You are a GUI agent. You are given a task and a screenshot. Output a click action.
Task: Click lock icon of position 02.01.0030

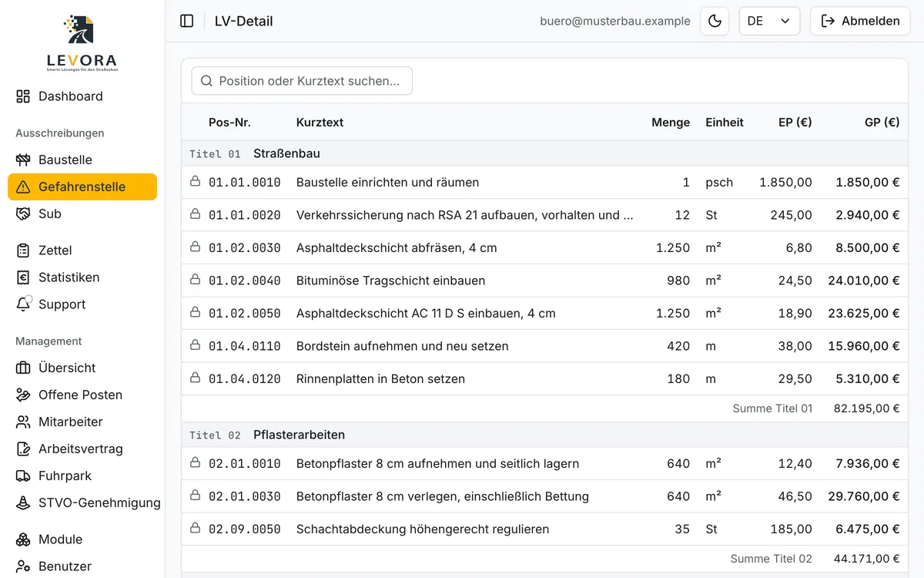pyautogui.click(x=195, y=496)
